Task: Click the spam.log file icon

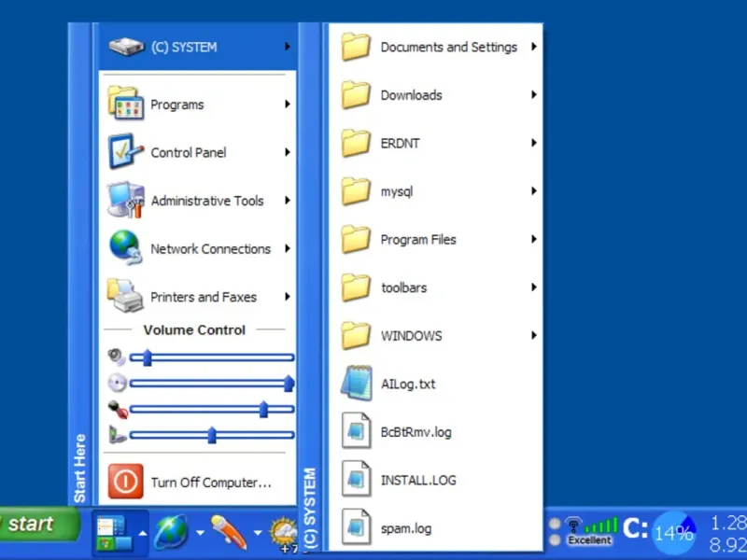Action: coord(357,527)
